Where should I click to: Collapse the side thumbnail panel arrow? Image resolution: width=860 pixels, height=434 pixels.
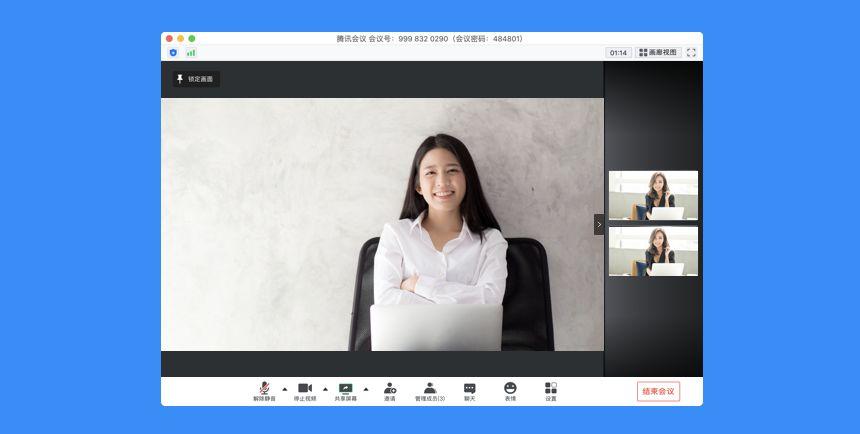(x=599, y=224)
